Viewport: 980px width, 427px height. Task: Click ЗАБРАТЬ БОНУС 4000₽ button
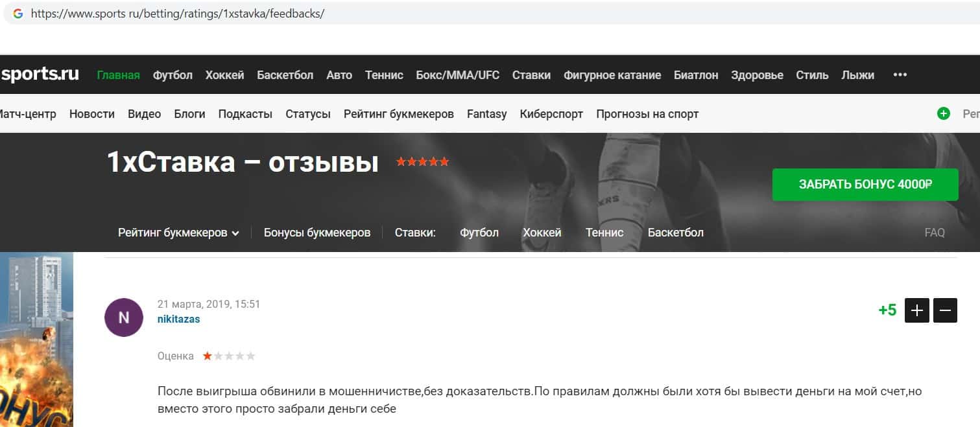pyautogui.click(x=865, y=185)
